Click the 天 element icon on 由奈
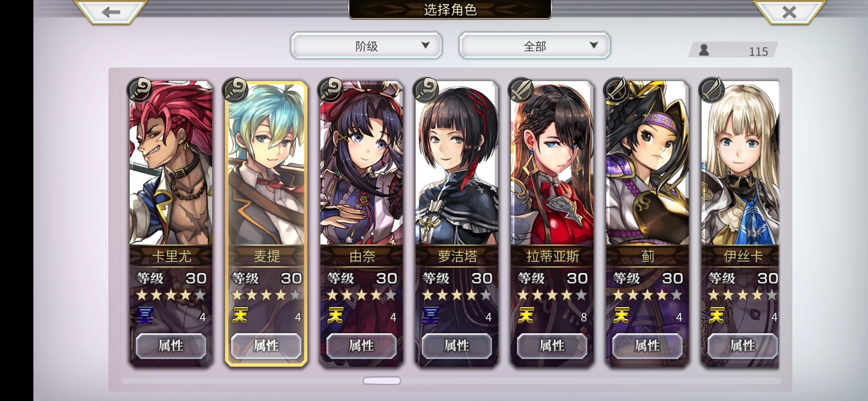Screen dimensions: 868x401 click(335, 315)
